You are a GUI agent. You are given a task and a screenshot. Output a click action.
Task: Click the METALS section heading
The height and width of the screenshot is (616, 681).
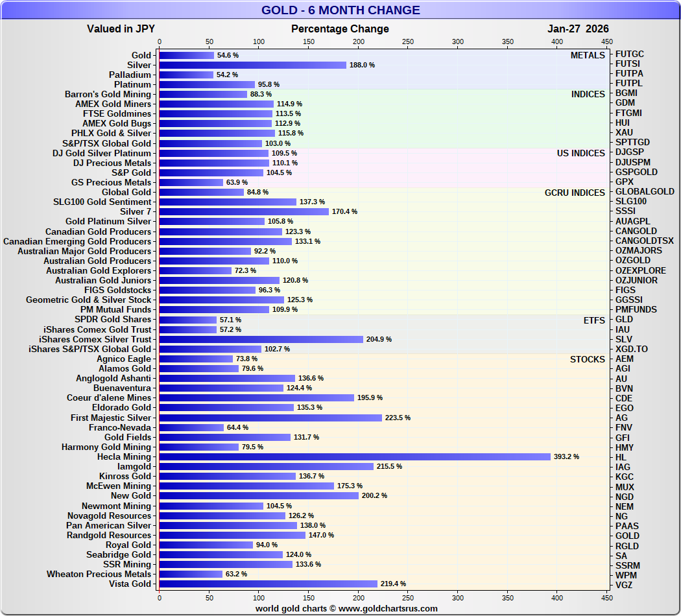click(x=588, y=55)
